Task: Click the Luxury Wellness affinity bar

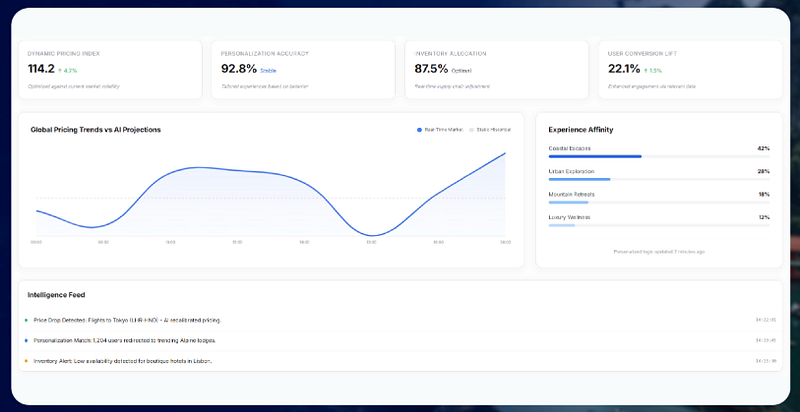Action: click(659, 225)
